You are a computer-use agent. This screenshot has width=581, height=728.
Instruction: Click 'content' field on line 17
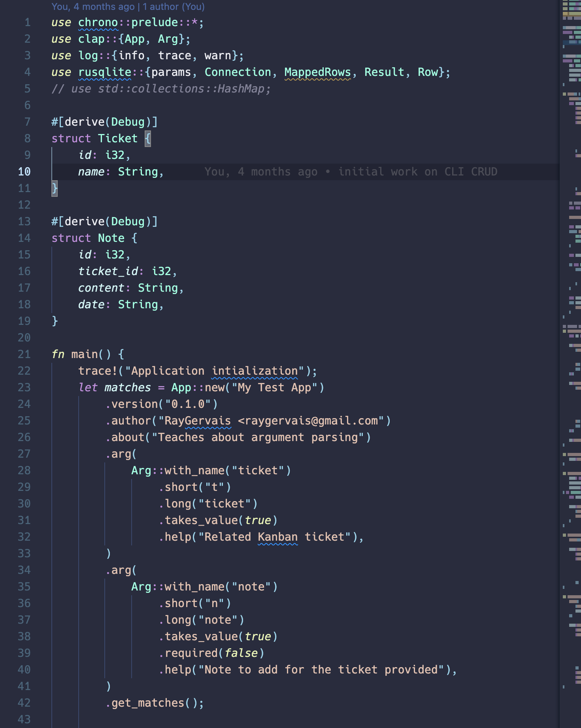(101, 288)
